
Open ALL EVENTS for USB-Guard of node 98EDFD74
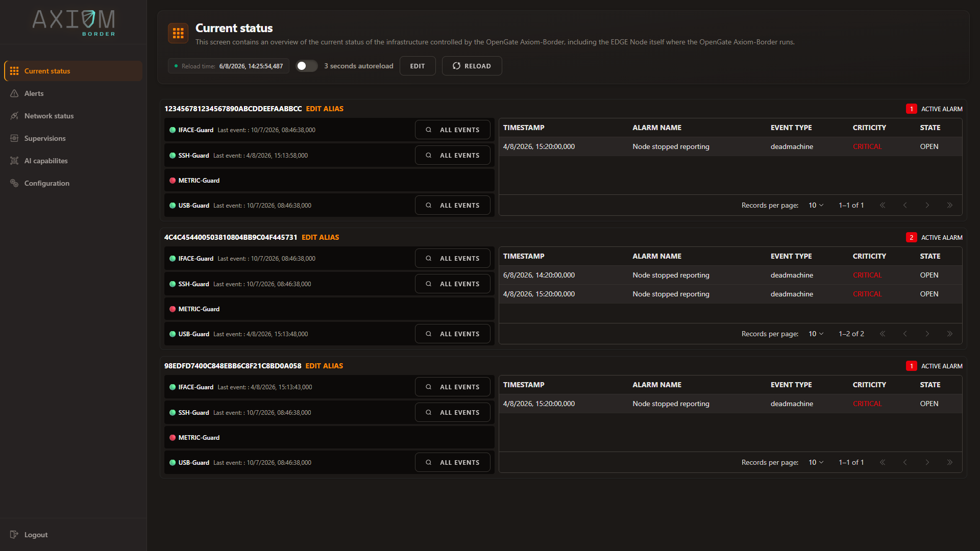point(453,462)
